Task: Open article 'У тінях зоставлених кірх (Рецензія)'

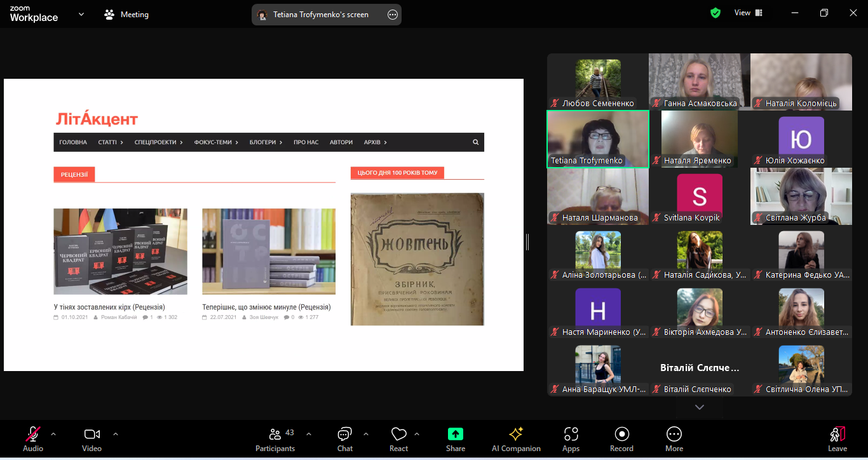Action: tap(109, 307)
